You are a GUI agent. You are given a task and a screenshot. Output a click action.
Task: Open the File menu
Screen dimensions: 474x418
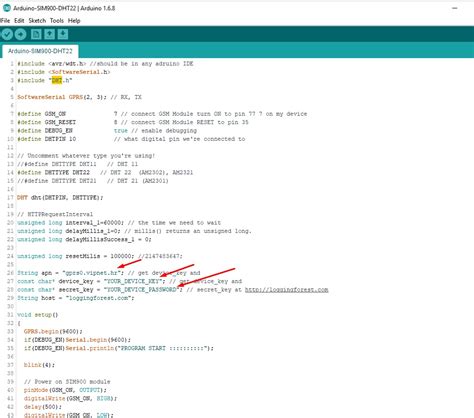[x=5, y=21]
